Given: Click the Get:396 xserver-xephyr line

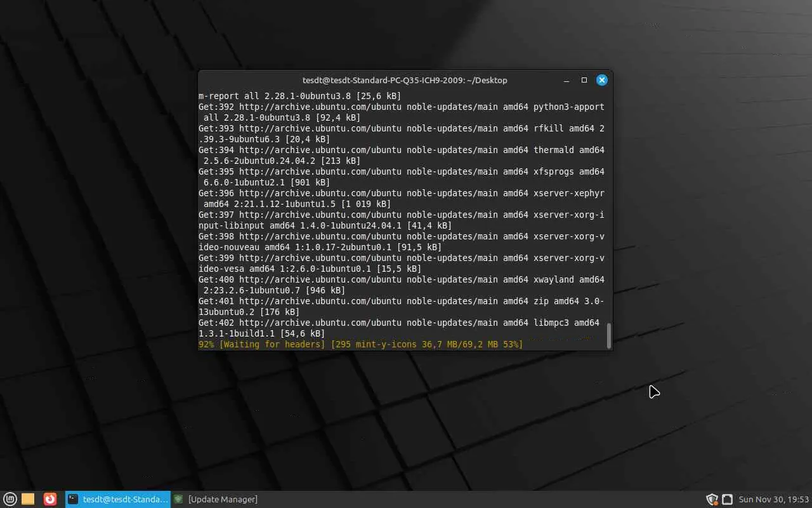Looking at the screenshot, I should pyautogui.click(x=402, y=193).
